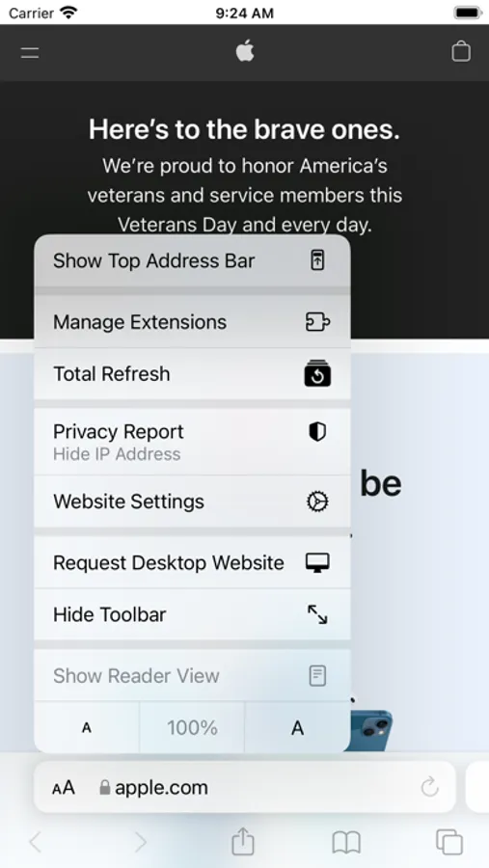Choose Total Refresh extension option
This screenshot has width=489, height=868.
tap(192, 373)
